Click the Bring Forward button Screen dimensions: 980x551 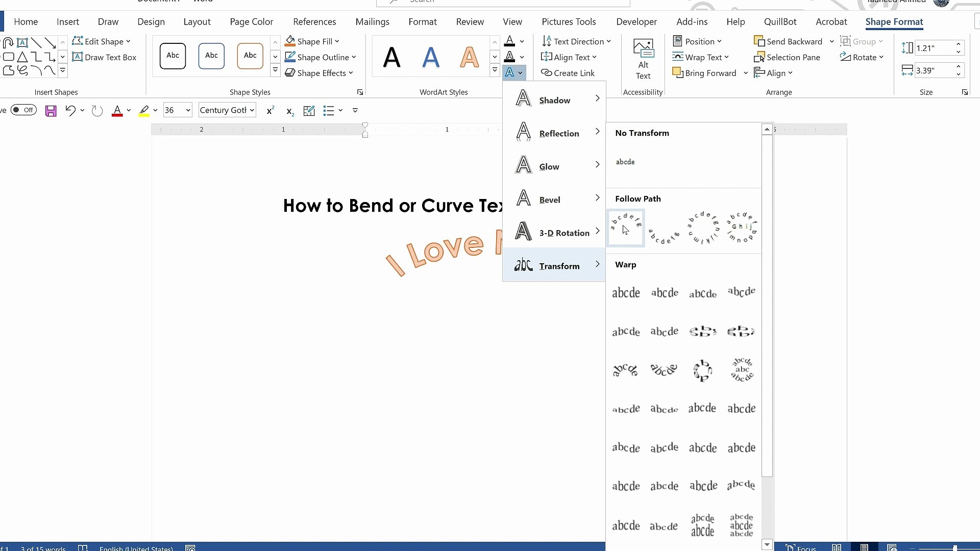704,73
